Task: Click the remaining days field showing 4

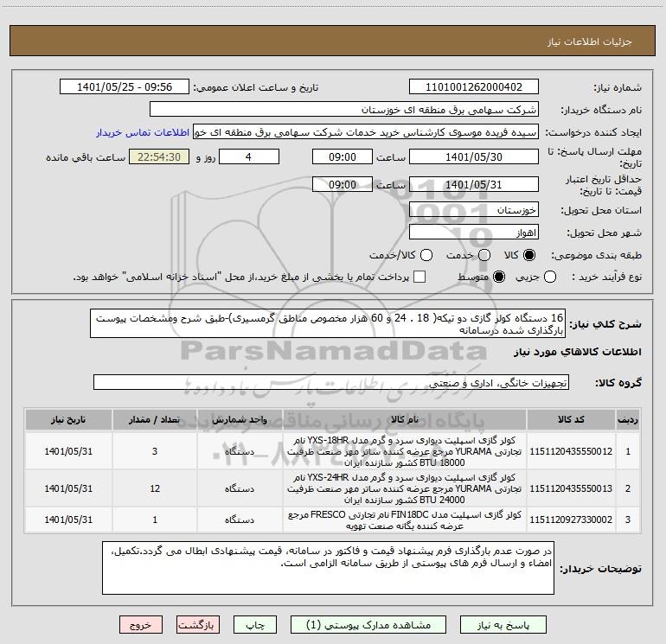Action: click(249, 156)
